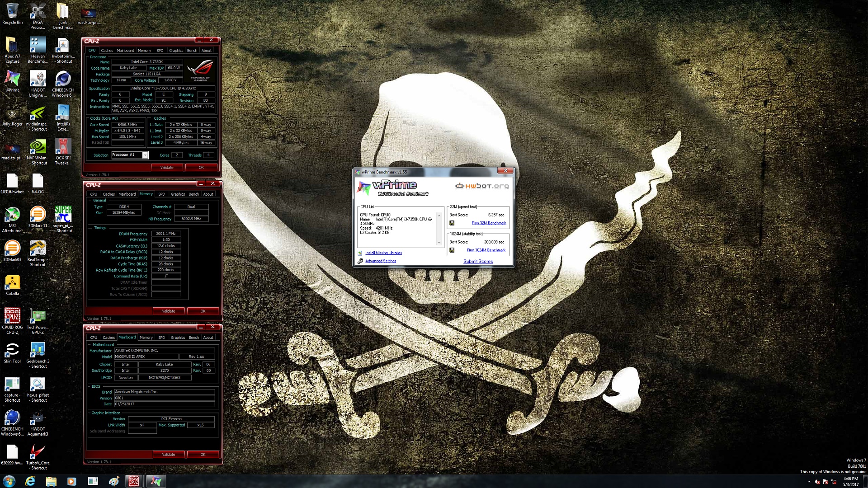Open the File Explorer taskbar icon
Viewport: 868px width, 488px height.
tap(51, 481)
